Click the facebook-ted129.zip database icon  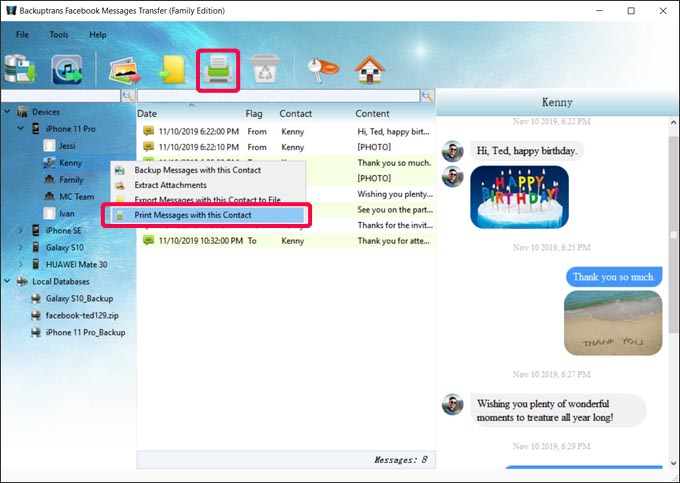(36, 315)
